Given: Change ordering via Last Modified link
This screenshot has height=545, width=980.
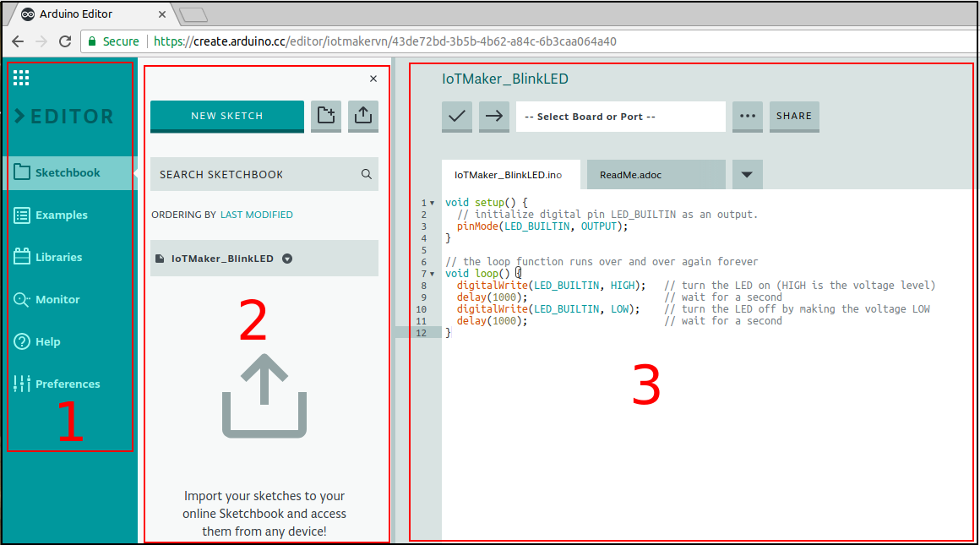Looking at the screenshot, I should [x=256, y=215].
